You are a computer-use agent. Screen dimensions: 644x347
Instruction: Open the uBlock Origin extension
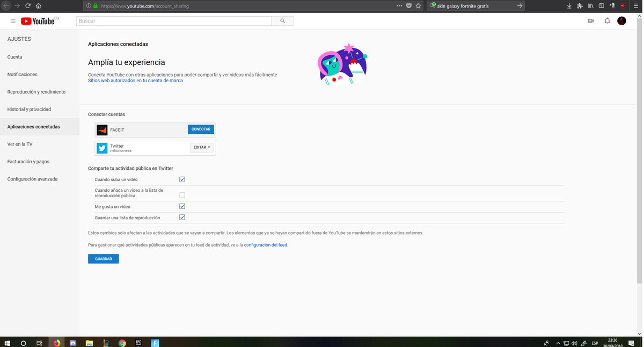pos(623,6)
